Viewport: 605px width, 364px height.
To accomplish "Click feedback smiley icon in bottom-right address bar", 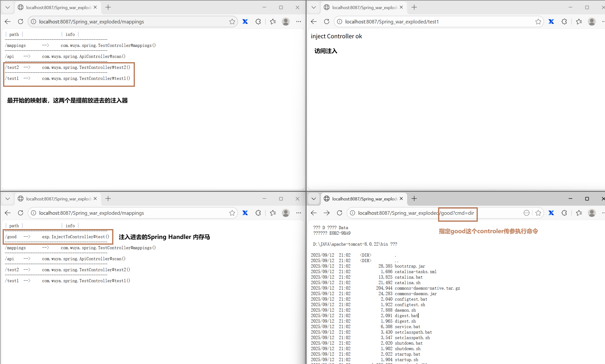I will (526, 213).
